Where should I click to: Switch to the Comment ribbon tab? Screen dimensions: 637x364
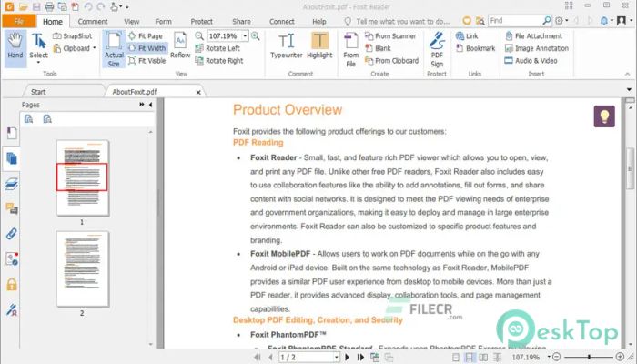point(93,22)
